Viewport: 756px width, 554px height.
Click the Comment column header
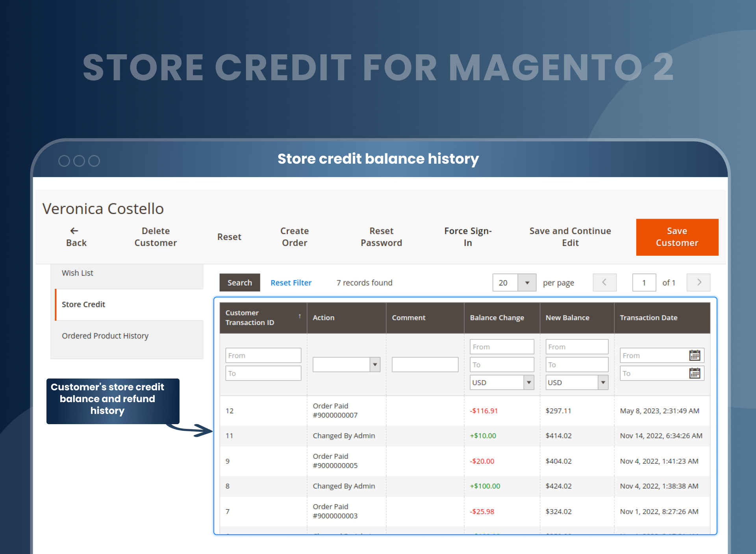[x=425, y=318]
